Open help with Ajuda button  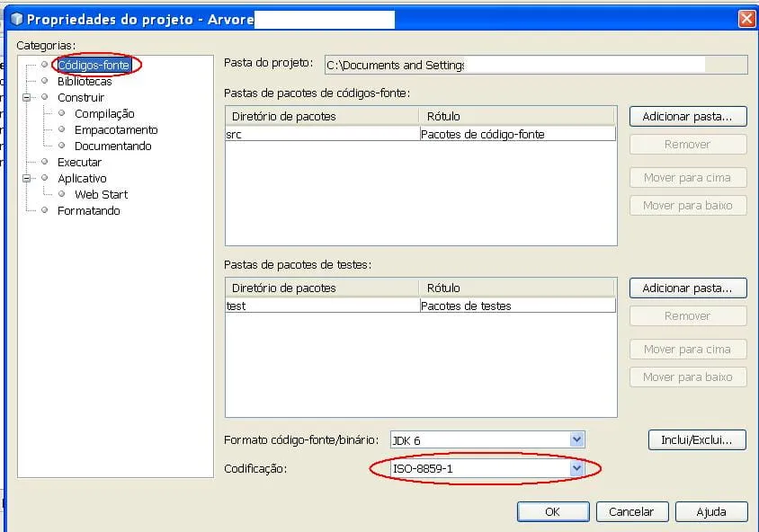(x=711, y=511)
